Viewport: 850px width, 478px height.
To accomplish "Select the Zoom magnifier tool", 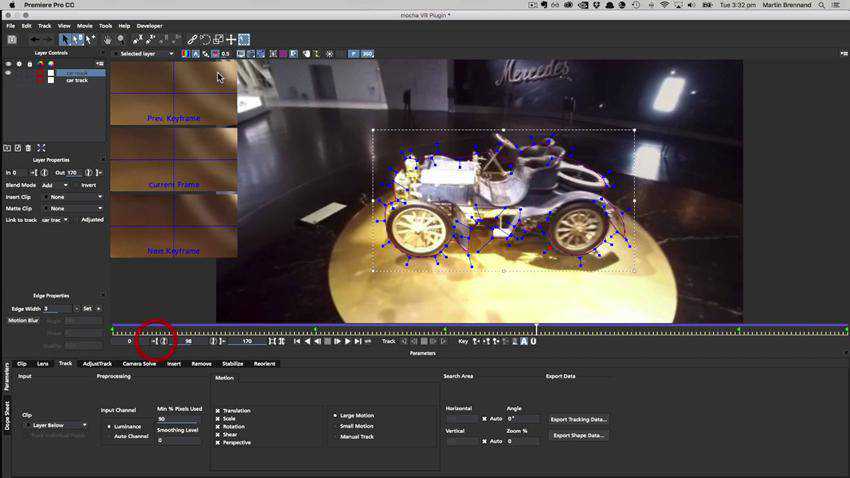I will point(120,40).
